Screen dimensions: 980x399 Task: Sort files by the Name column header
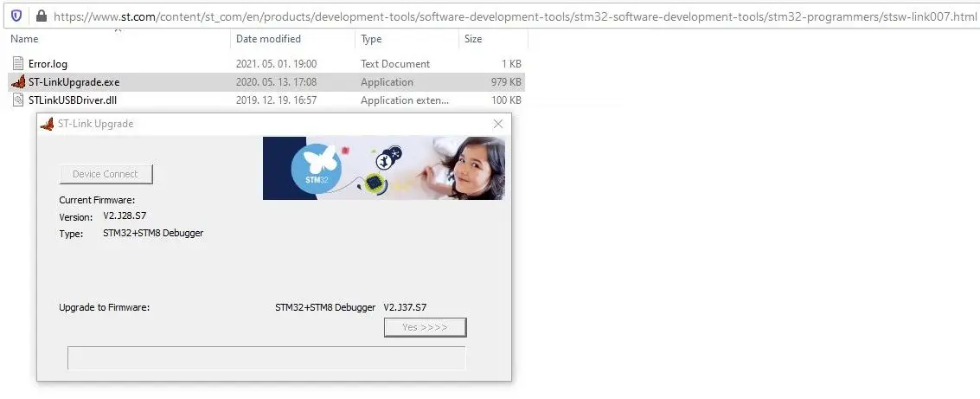pyautogui.click(x=24, y=39)
